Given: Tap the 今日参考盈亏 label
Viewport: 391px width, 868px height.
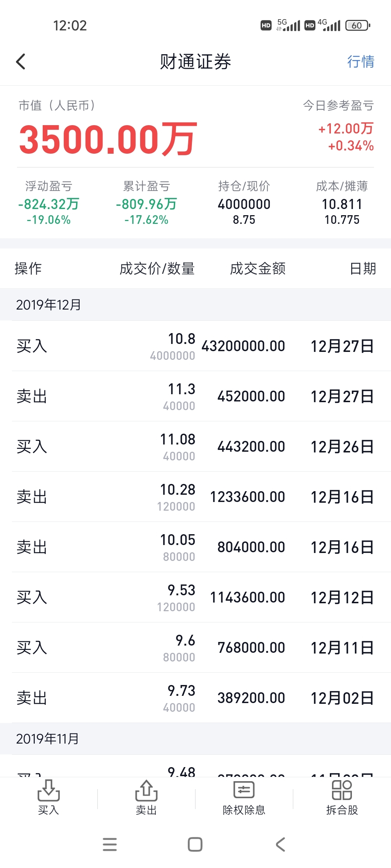Looking at the screenshot, I should coord(339,105).
